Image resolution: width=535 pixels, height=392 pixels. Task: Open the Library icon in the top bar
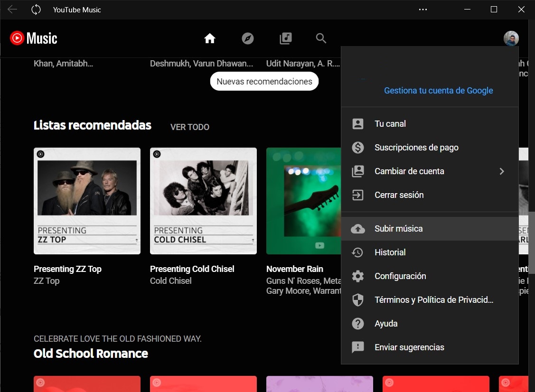285,38
